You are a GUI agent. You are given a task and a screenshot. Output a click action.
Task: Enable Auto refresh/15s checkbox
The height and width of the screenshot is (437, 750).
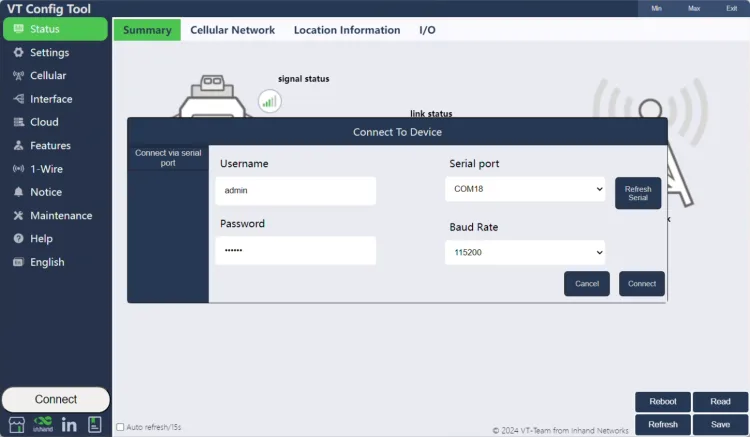tap(120, 427)
